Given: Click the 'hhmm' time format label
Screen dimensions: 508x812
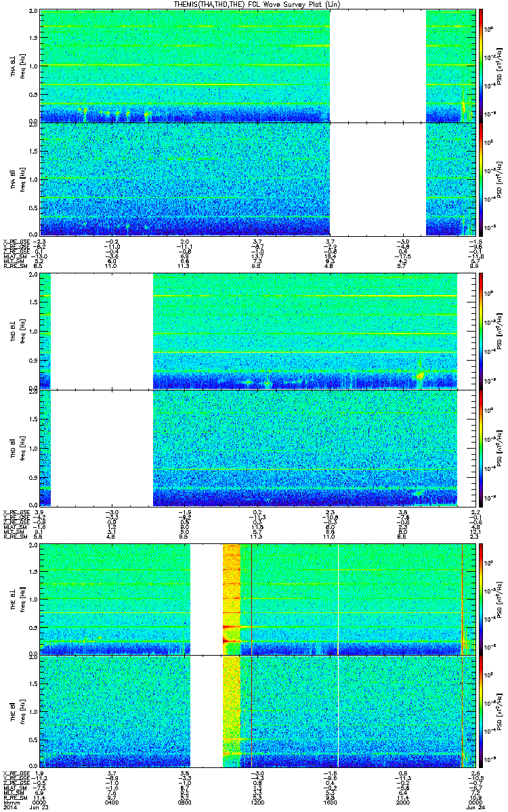Looking at the screenshot, I should point(10,802).
